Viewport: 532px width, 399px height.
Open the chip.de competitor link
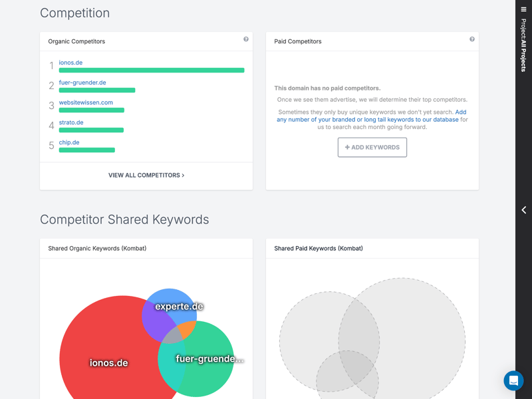[x=69, y=142]
